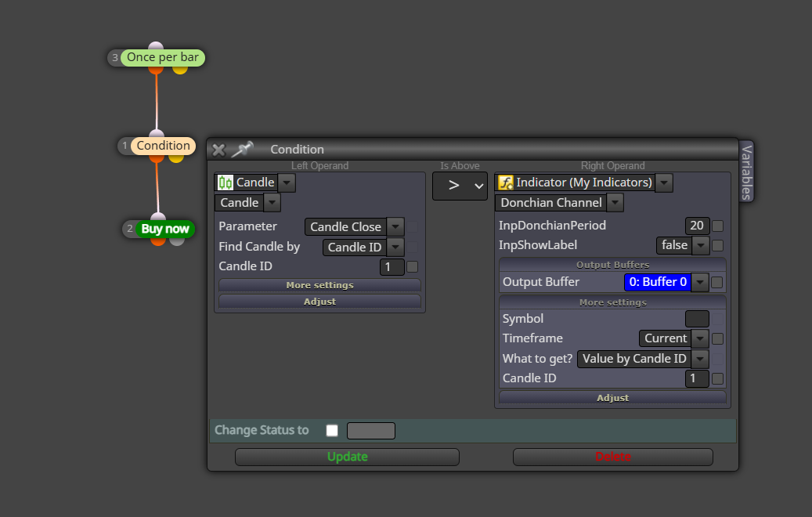The height and width of the screenshot is (517, 812).
Task: Close the Condition dialog with X icon
Action: [218, 150]
